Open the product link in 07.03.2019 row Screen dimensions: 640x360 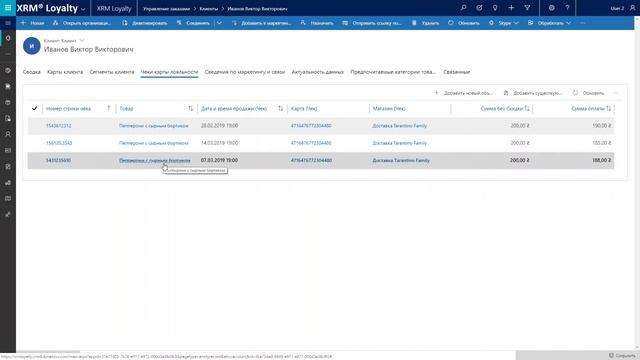pos(154,160)
